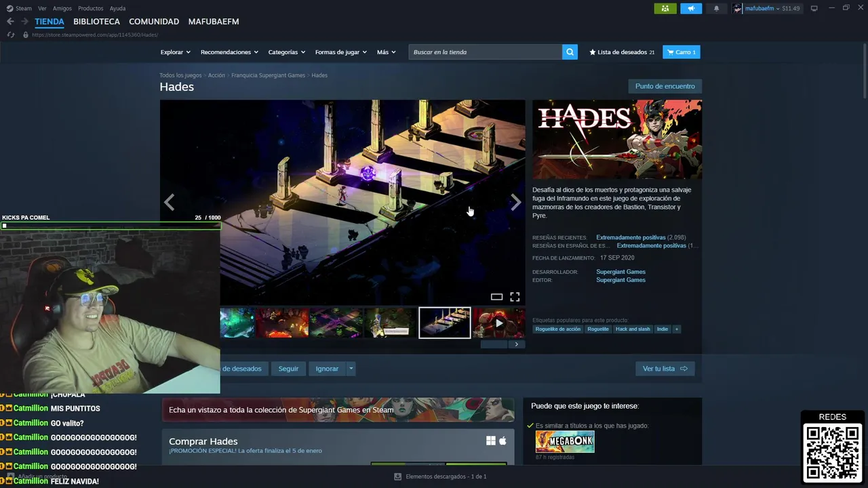Screen dimensions: 868x488
Task: Click the Seguir button
Action: click(288, 369)
